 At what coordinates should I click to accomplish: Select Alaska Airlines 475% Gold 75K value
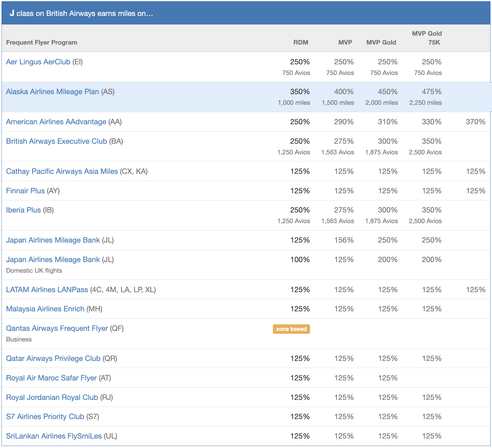coord(432,92)
